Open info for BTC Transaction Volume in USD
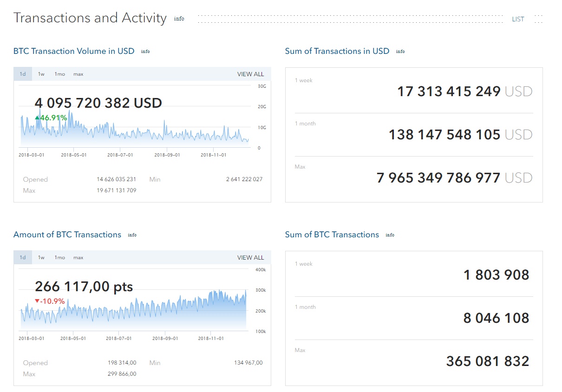The height and width of the screenshot is (392, 562). (x=145, y=52)
